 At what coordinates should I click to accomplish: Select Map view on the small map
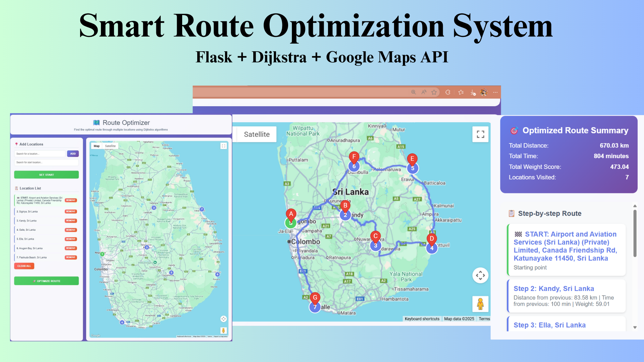tap(97, 146)
